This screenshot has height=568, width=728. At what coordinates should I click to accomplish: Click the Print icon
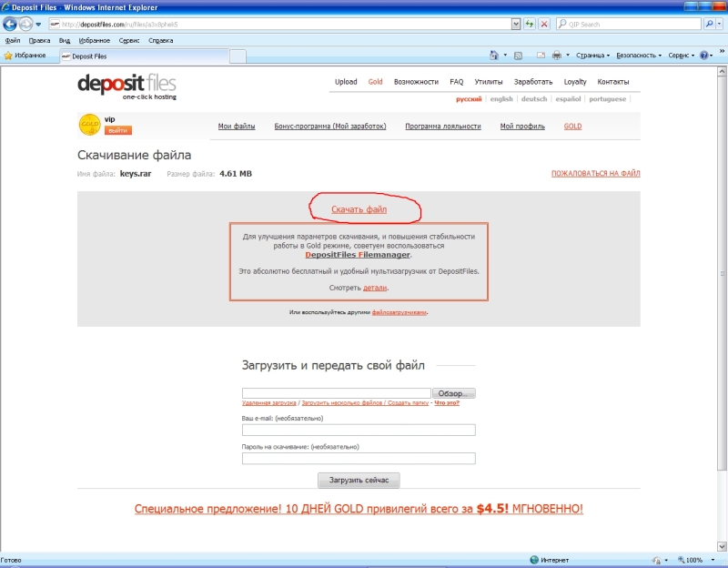click(x=557, y=56)
